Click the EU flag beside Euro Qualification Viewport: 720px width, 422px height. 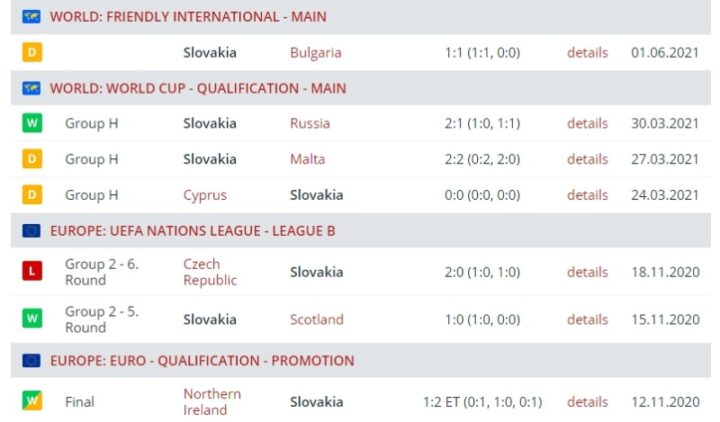click(x=31, y=361)
